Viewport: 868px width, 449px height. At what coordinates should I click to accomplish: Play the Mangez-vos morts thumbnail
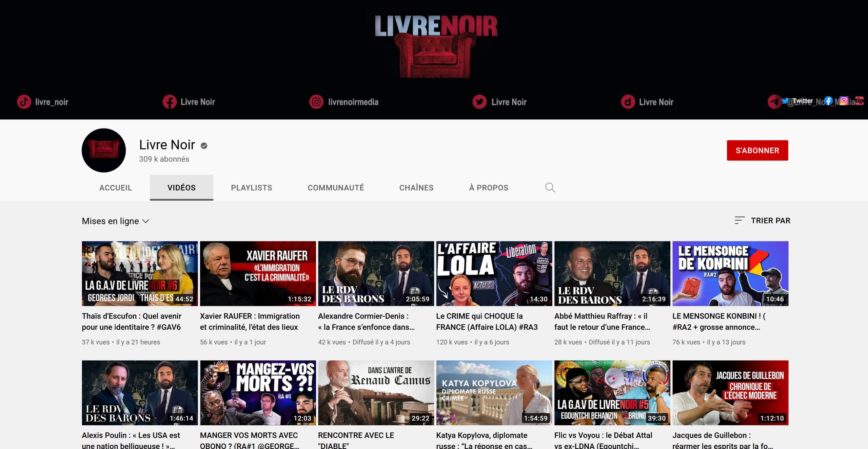258,393
